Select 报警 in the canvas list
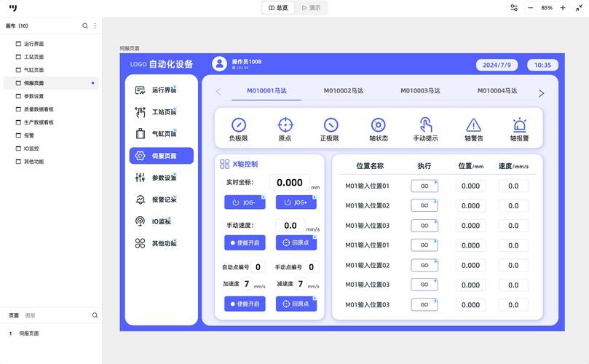 [x=51, y=135]
